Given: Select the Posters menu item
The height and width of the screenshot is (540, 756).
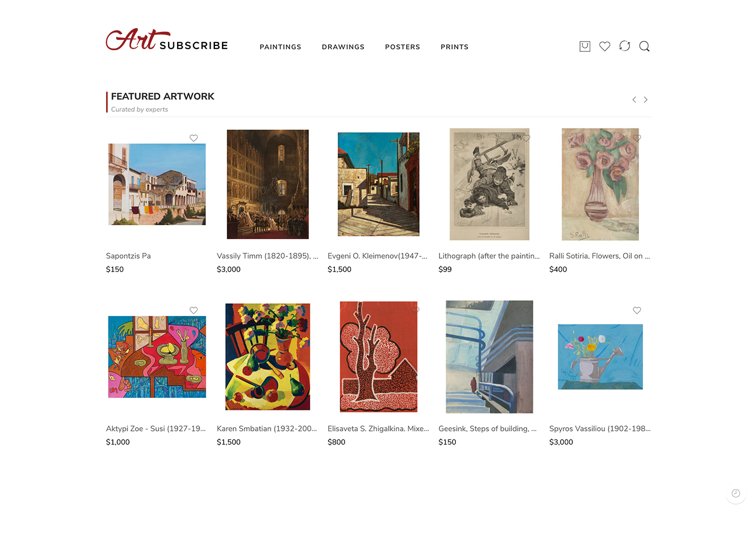Looking at the screenshot, I should pyautogui.click(x=402, y=47).
